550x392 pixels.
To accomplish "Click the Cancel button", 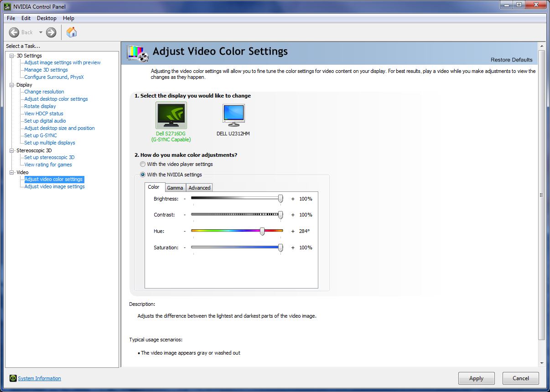I will coord(521,378).
